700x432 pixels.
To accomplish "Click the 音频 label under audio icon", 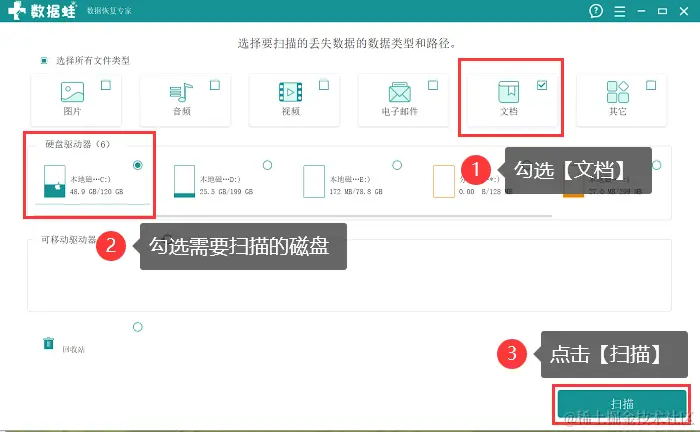I will tap(182, 111).
